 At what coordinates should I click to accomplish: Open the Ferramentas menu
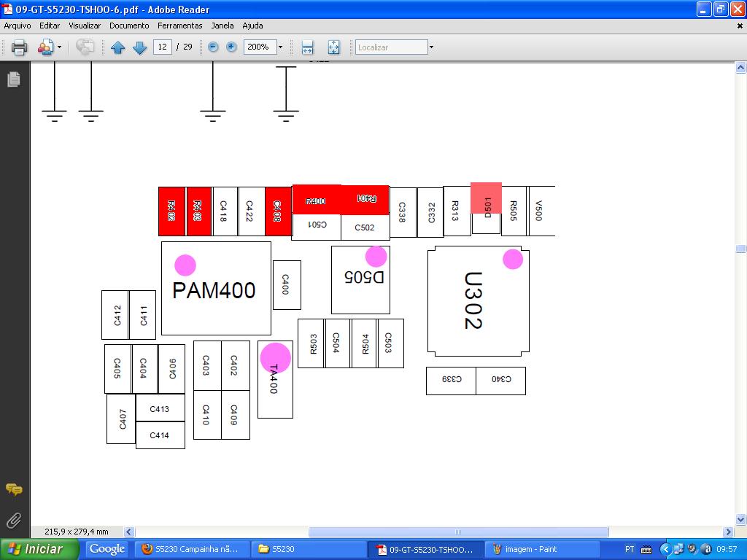click(180, 26)
